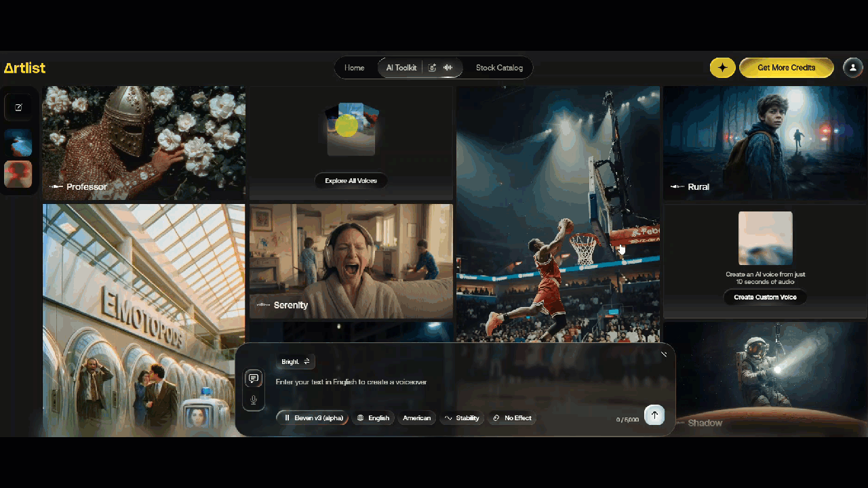Screen dimensions: 868x488
Task: Click the upward arrow generate button
Action: [654, 415]
